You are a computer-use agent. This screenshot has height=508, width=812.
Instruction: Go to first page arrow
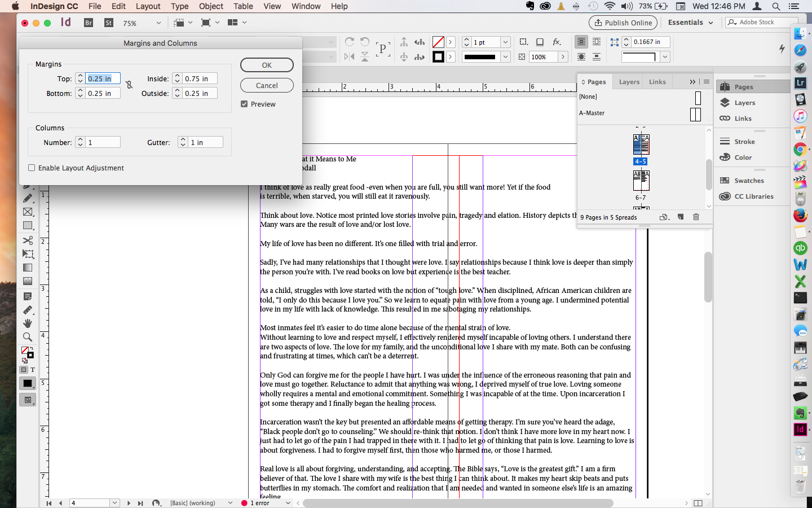pos(49,503)
